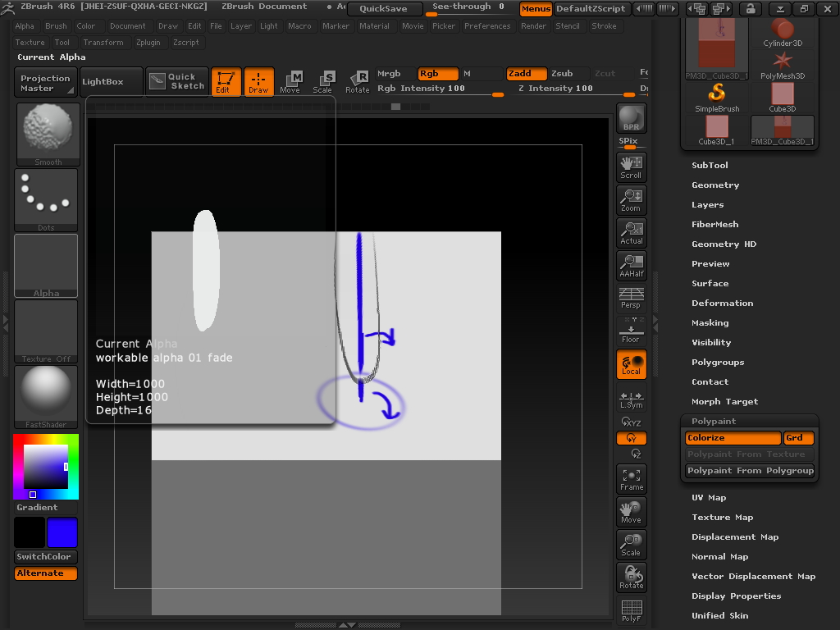840x630 pixels.
Task: Open LightBox browser
Action: coord(103,81)
